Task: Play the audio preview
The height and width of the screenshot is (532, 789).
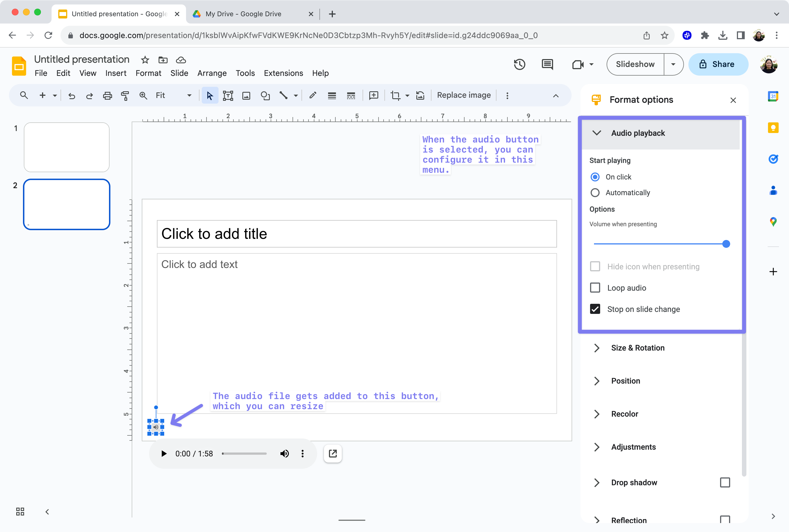Action: [x=164, y=454]
